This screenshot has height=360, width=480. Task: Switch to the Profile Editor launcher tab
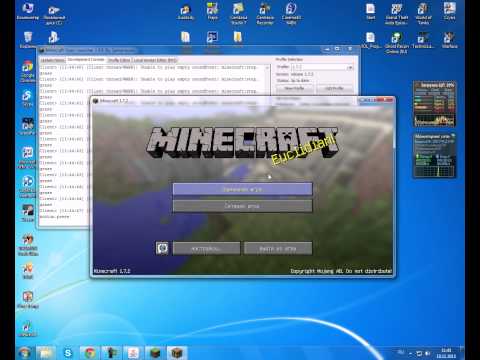click(119, 60)
